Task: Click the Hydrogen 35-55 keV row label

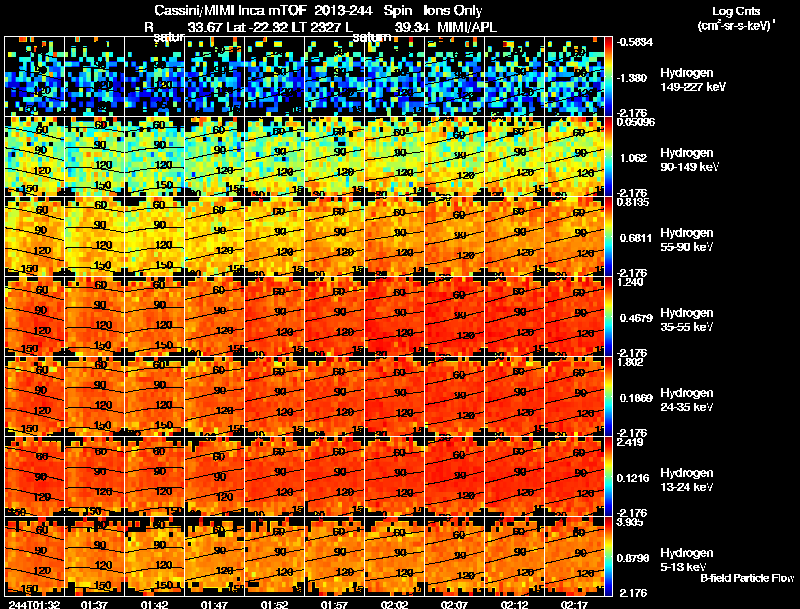Action: [687, 320]
